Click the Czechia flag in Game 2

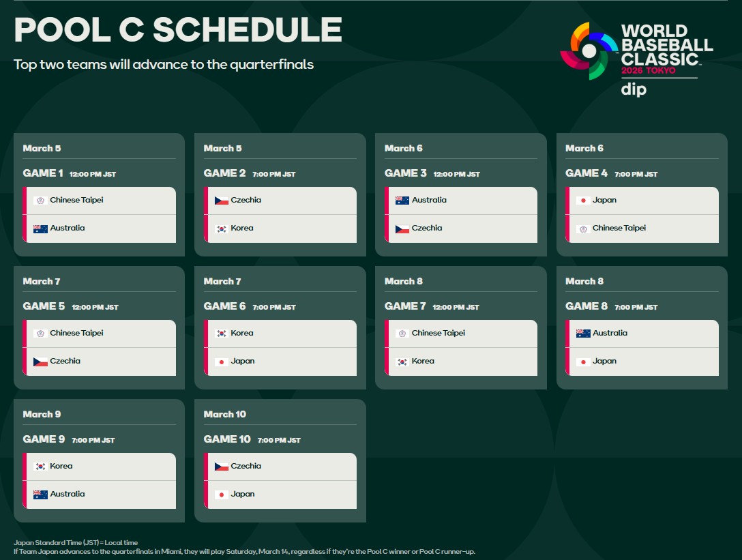(221, 201)
